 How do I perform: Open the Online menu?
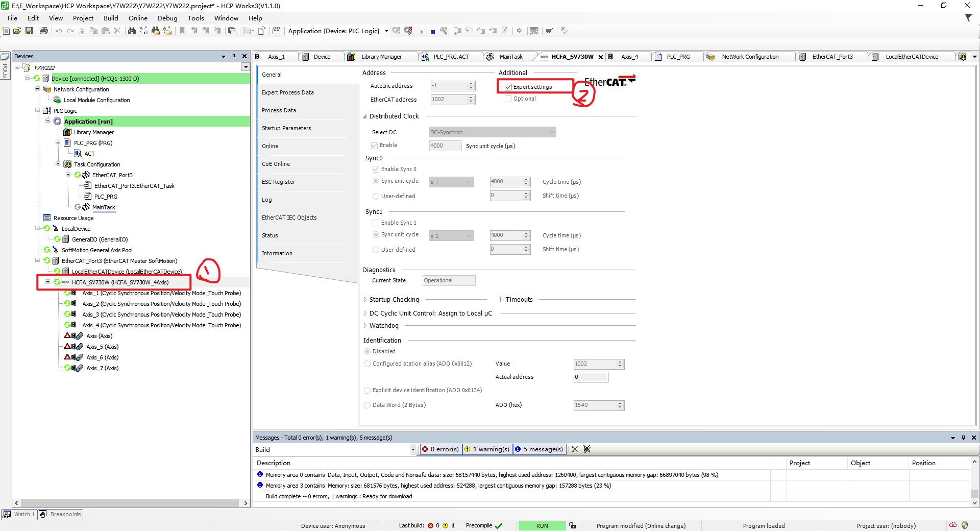[138, 18]
